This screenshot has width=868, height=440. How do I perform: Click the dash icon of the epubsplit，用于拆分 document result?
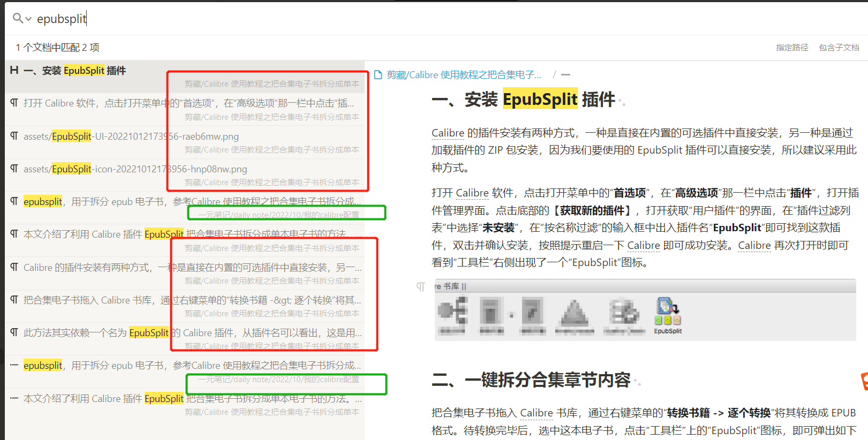[14, 365]
